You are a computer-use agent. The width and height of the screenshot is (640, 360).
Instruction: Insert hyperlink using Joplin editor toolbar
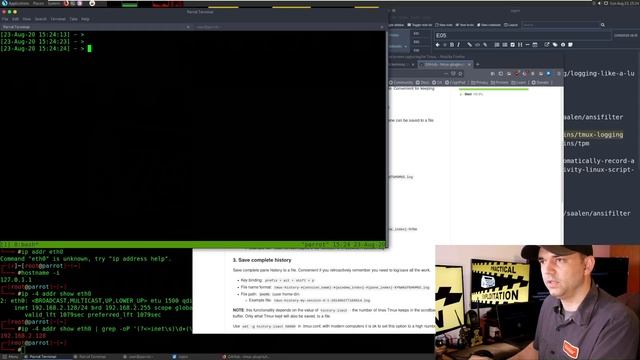469,45
